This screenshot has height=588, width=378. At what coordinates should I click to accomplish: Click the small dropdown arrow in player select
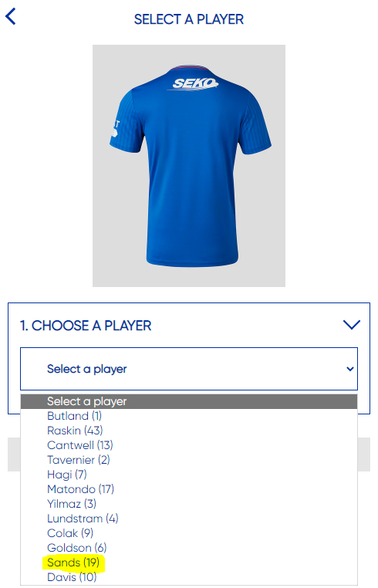pos(350,369)
